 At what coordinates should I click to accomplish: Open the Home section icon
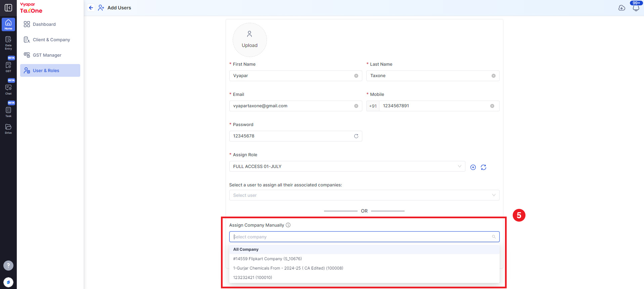coord(8,24)
